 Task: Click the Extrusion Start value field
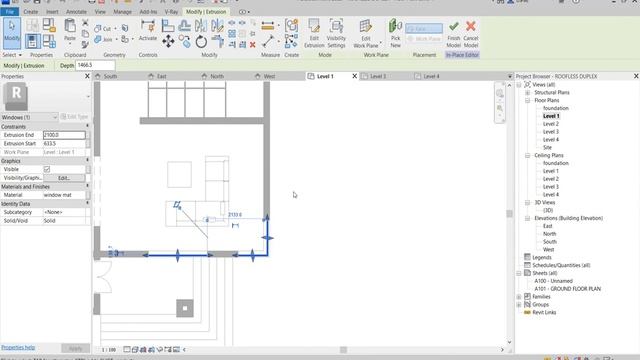point(64,144)
